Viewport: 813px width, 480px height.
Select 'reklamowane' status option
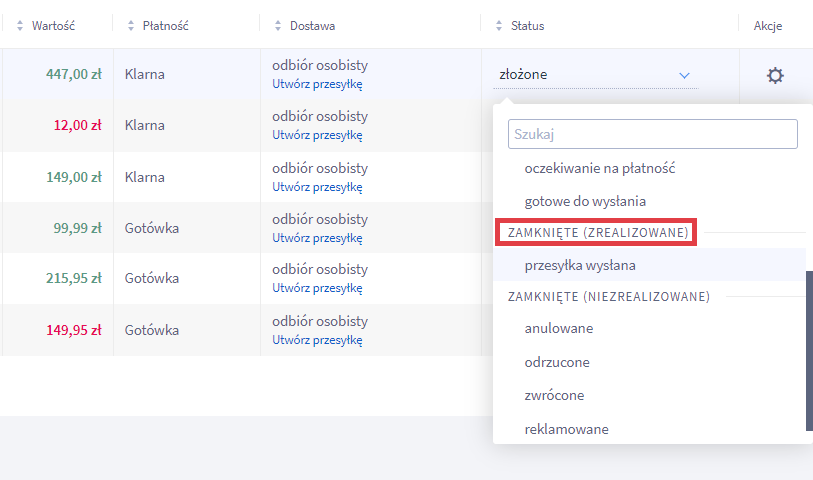[x=566, y=429]
